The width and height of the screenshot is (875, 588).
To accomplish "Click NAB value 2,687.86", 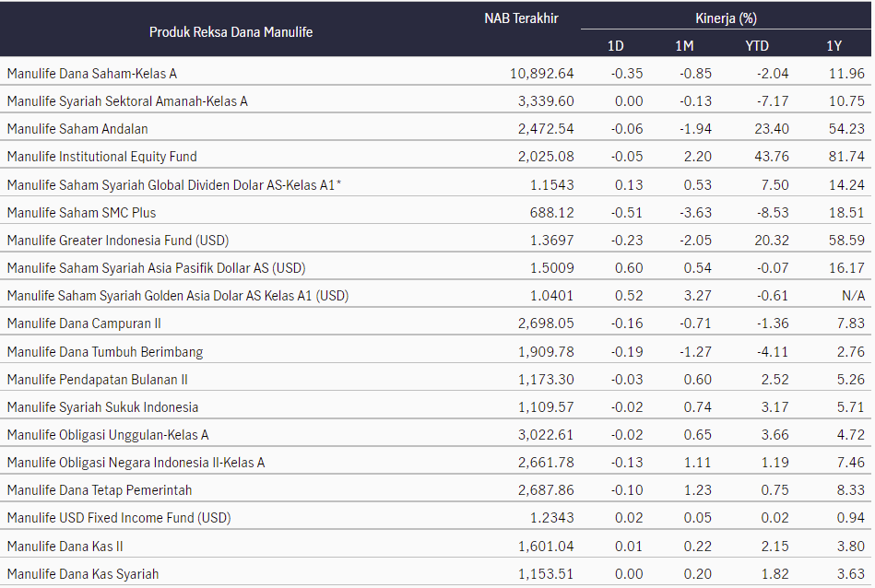I will coord(546,490).
